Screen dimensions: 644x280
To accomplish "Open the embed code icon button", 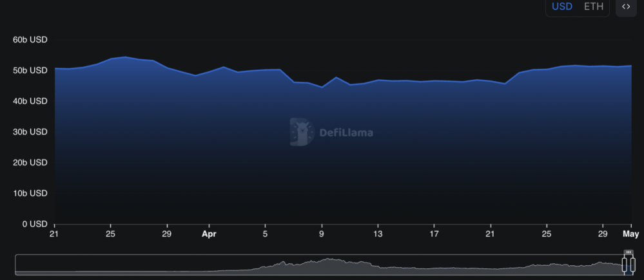I will [x=626, y=7].
